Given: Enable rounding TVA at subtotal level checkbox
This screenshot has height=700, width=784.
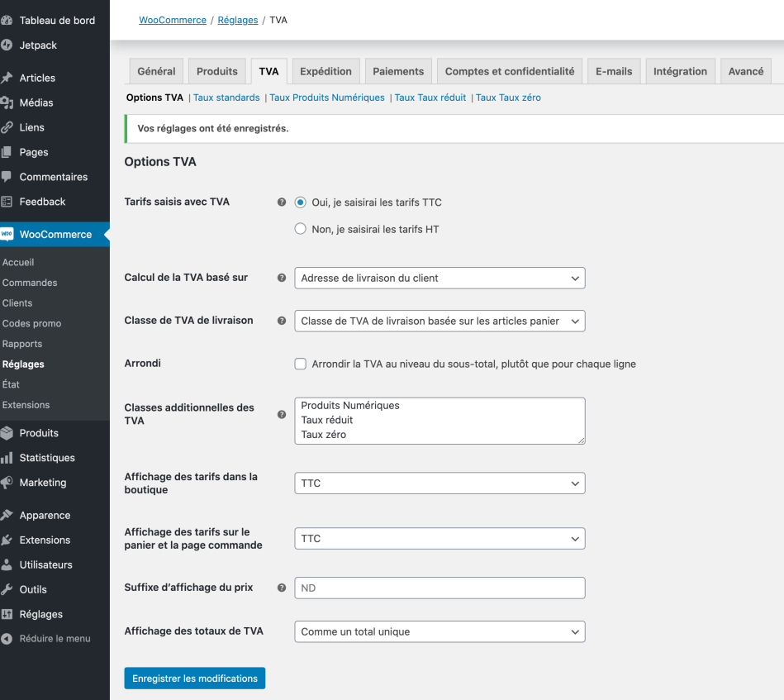Looking at the screenshot, I should pos(301,364).
